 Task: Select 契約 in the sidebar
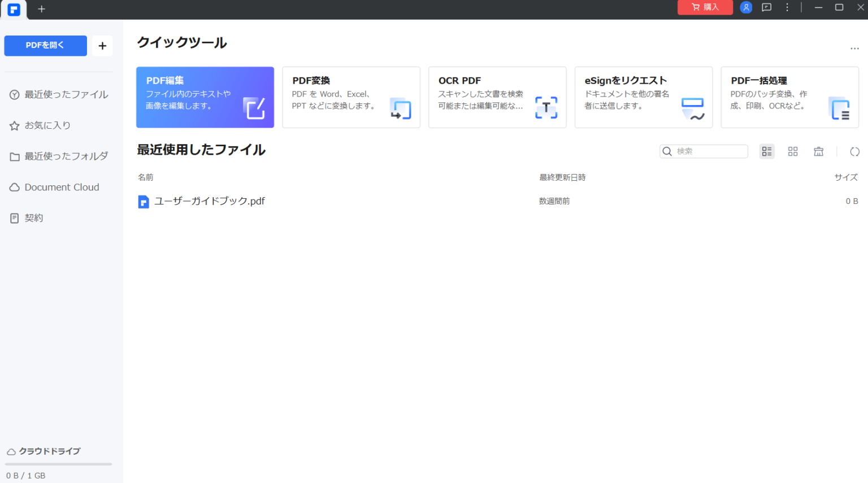[x=34, y=217]
